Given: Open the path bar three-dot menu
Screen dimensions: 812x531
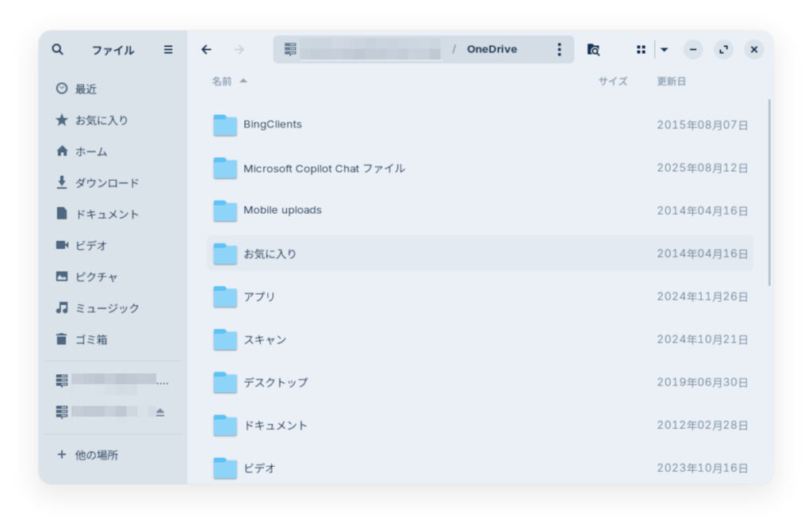Looking at the screenshot, I should (559, 49).
